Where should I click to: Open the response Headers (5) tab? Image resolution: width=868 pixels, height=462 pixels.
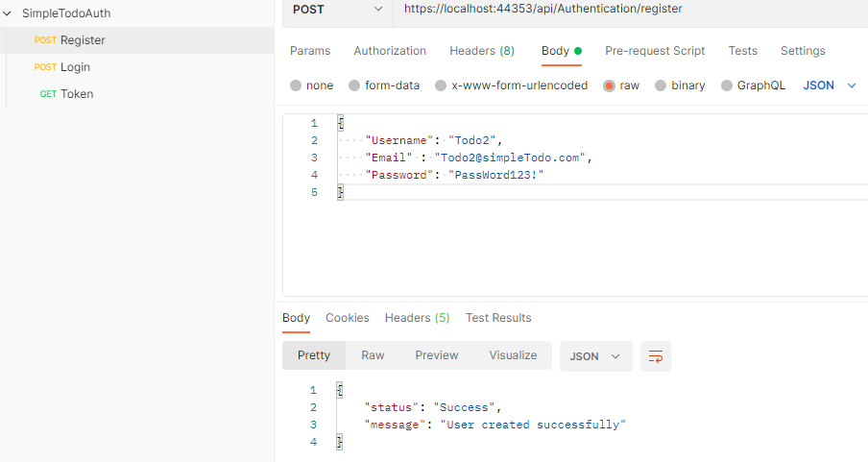point(417,318)
